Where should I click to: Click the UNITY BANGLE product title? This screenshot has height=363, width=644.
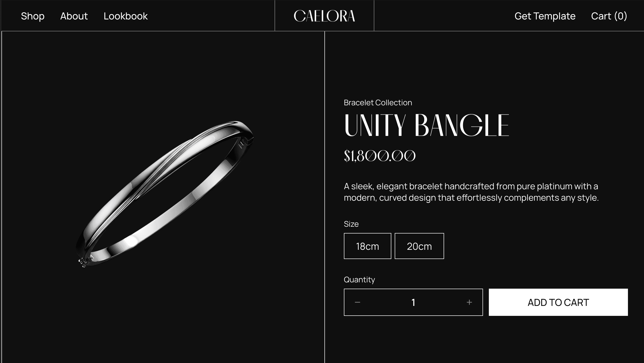(427, 125)
